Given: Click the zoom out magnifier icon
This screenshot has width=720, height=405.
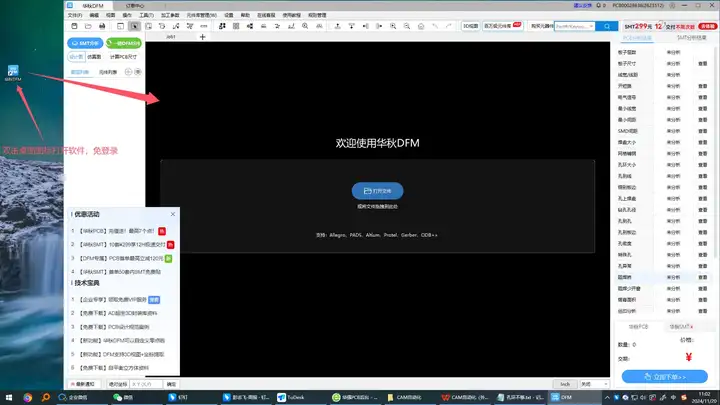Looking at the screenshot, I should click(407, 26).
